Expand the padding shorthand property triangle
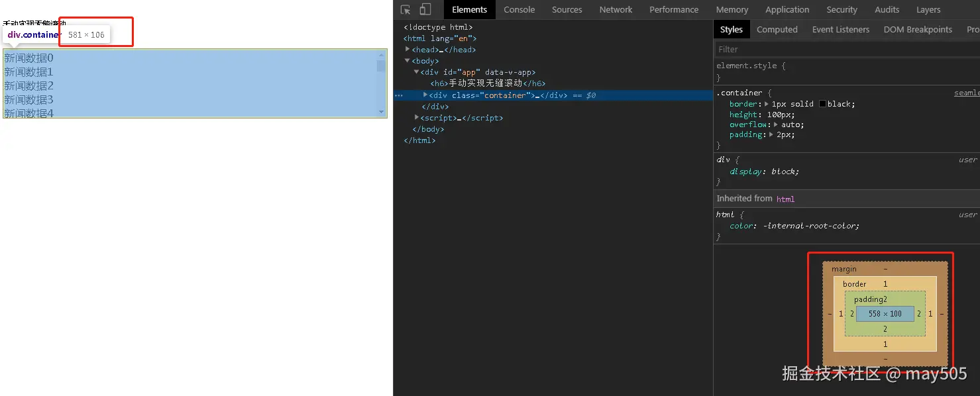Screen dimensions: 980x396 (x=771, y=134)
